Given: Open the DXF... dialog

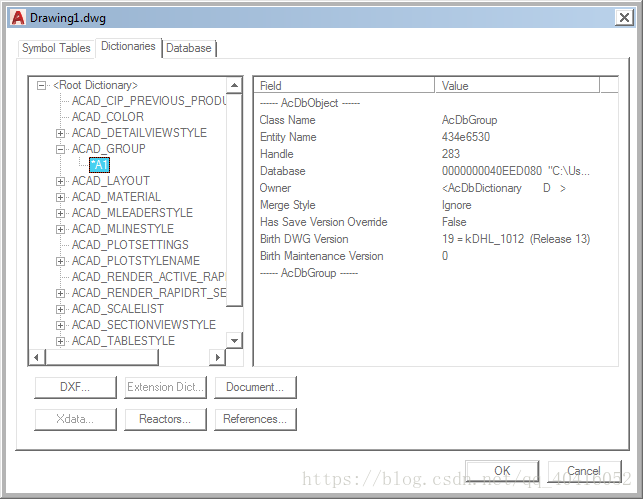Looking at the screenshot, I should coord(75,387).
